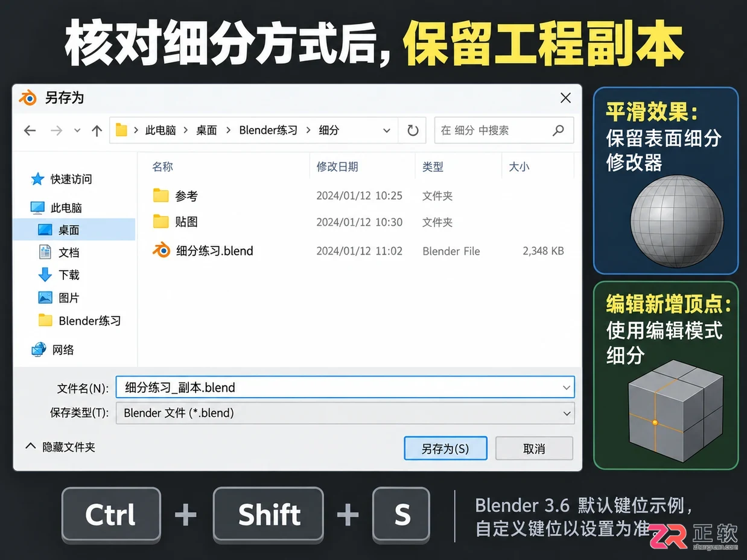Sort files by 修改日期 column
747x560 pixels.
pyautogui.click(x=337, y=167)
